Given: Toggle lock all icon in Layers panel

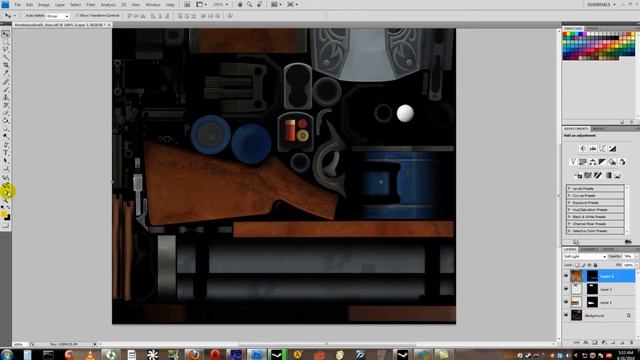Looking at the screenshot, I should tap(595, 265).
